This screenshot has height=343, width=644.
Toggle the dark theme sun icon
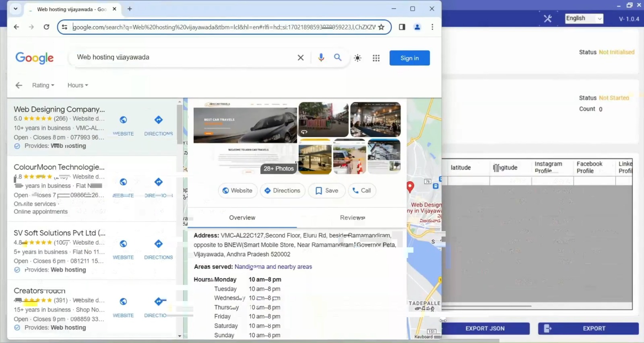[x=357, y=58]
